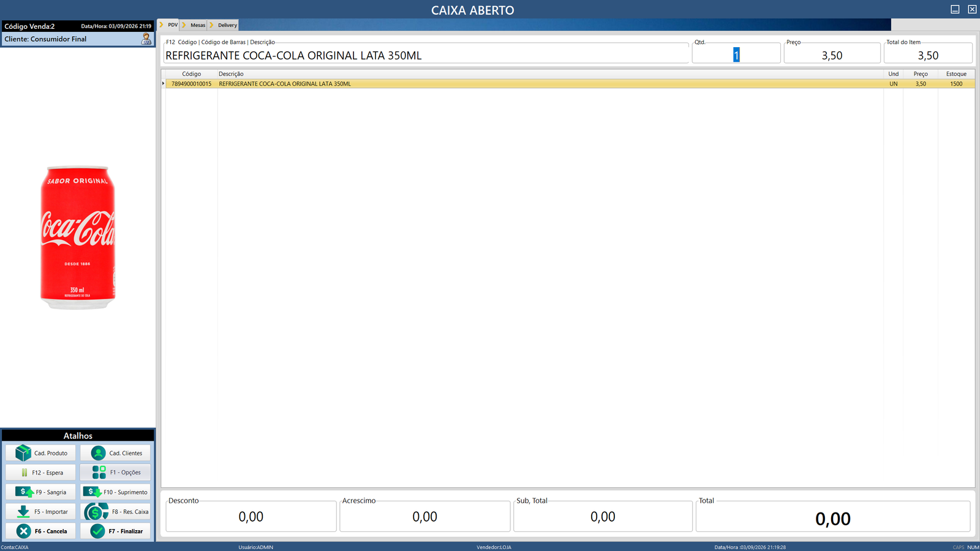
Task: Click F5 - Importar
Action: click(41, 512)
